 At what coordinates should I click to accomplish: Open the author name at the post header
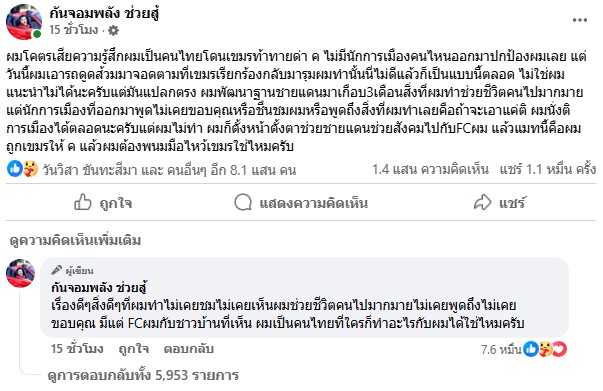coord(104,14)
